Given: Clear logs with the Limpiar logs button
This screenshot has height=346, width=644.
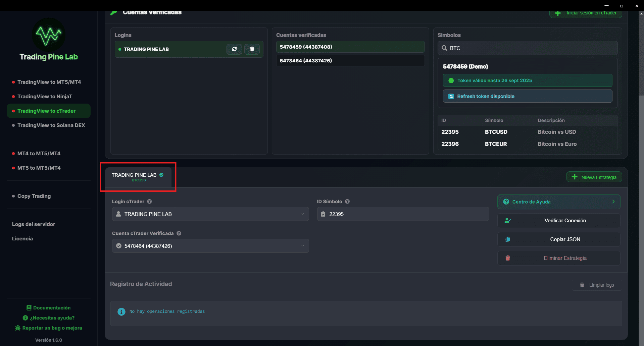Looking at the screenshot, I should click(596, 285).
